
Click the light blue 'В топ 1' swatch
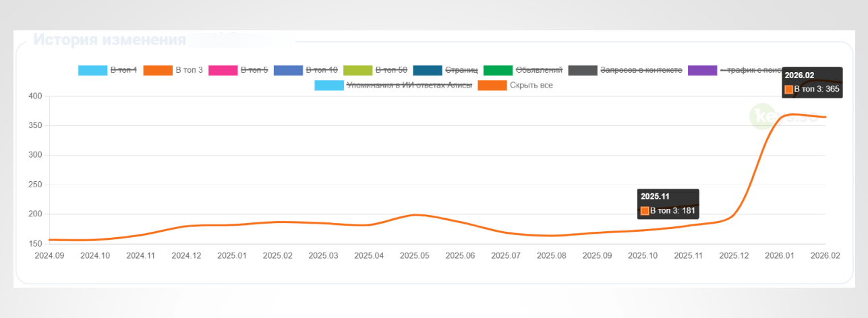(x=93, y=70)
